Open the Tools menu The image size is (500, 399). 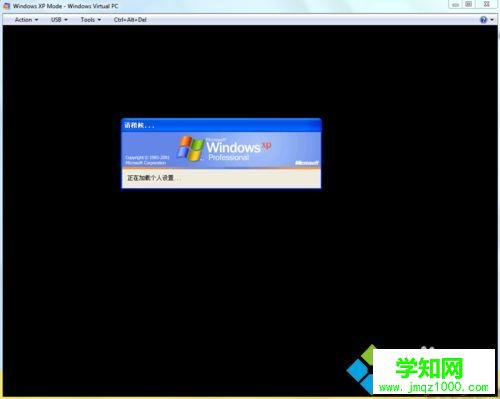click(91, 20)
